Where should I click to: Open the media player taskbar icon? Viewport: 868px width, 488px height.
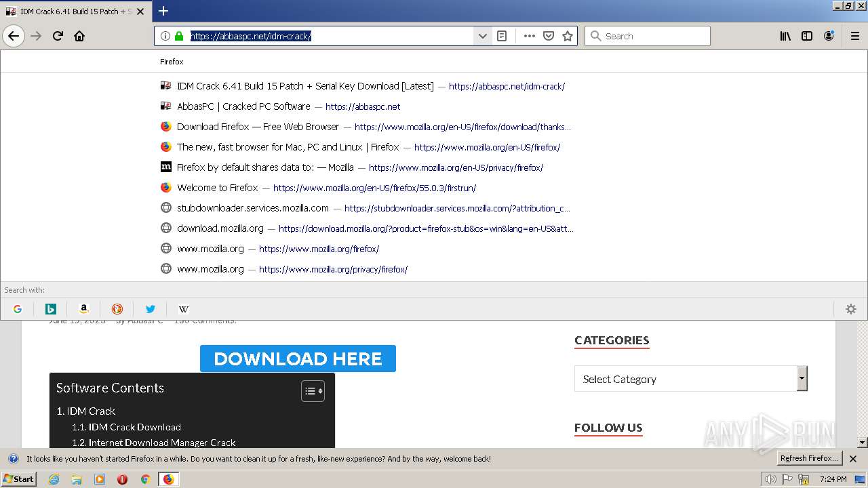[x=100, y=479]
